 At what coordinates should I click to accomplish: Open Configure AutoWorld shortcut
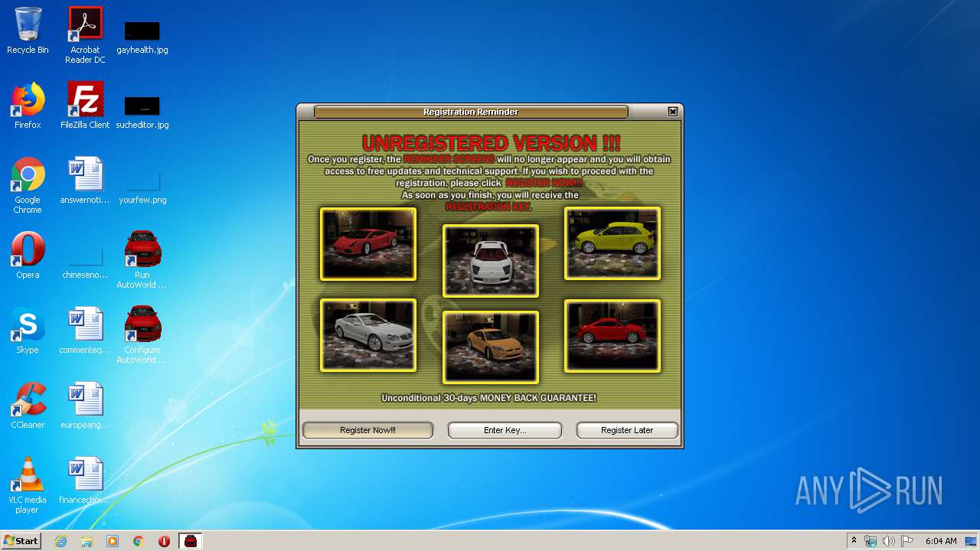click(x=142, y=335)
